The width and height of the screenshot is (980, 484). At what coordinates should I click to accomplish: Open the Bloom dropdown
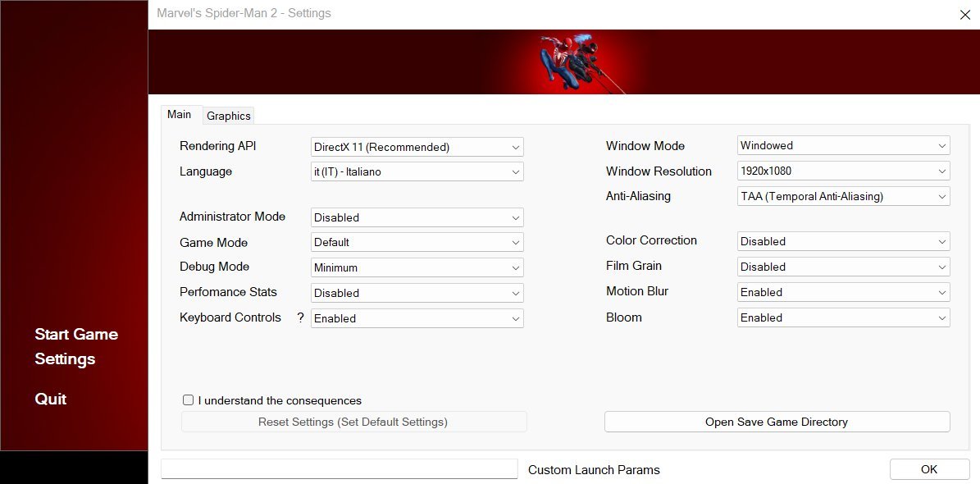coord(844,317)
